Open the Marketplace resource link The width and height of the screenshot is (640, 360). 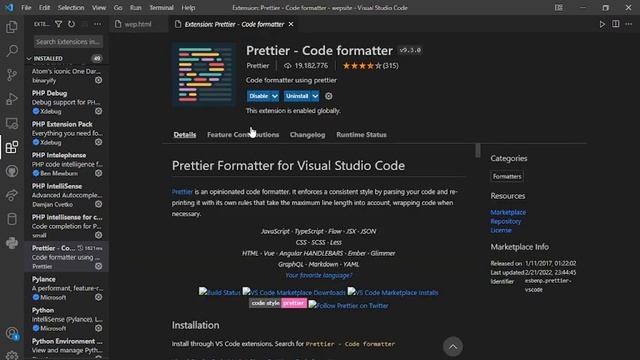tap(508, 212)
